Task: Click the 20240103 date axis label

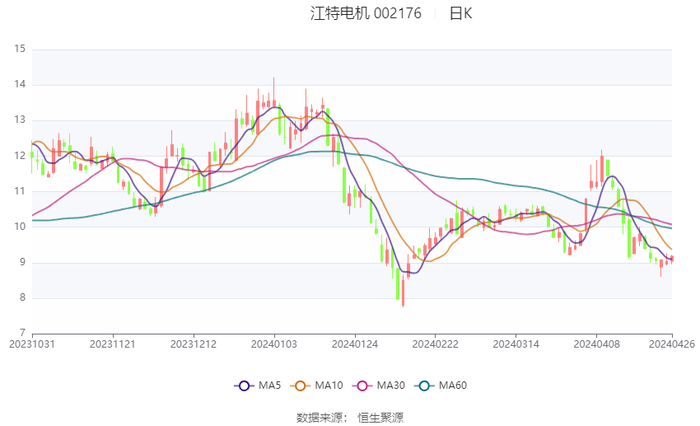Action: tap(273, 343)
